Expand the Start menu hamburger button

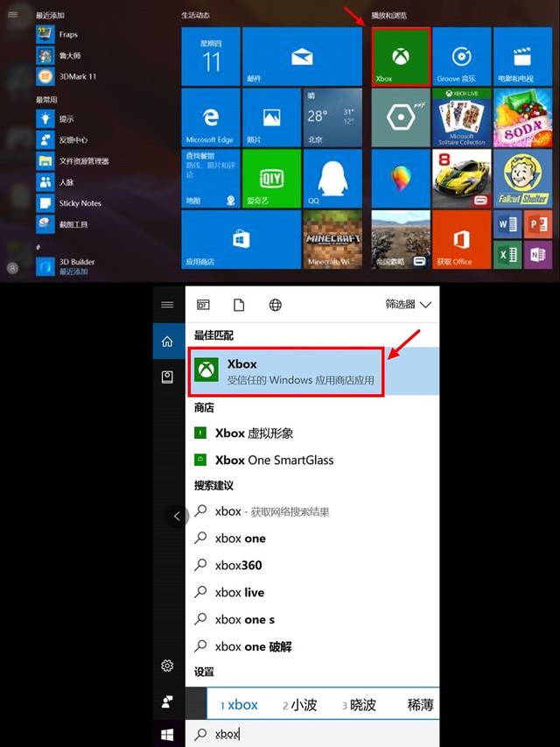point(13,14)
